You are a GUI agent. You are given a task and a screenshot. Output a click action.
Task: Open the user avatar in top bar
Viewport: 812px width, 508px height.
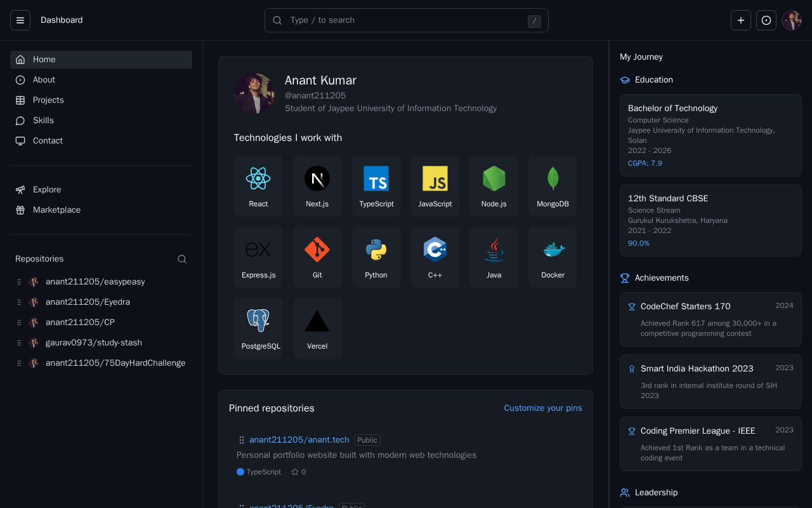pos(792,20)
